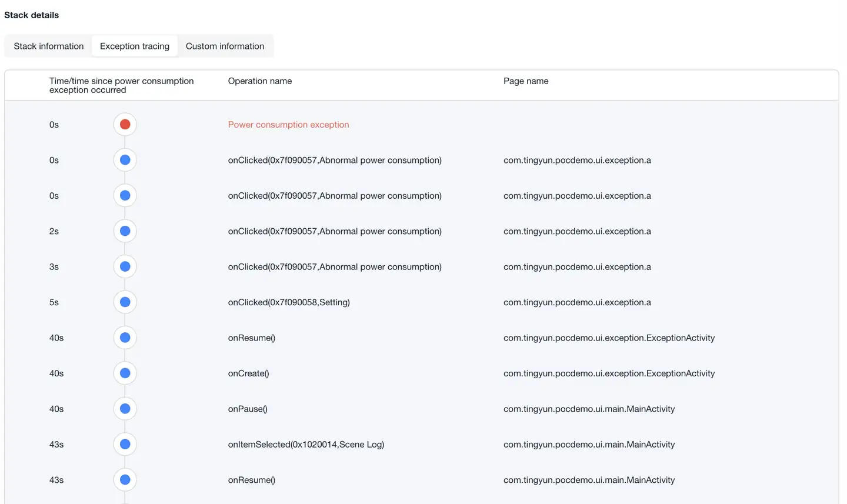Open the Custom information tab
The width and height of the screenshot is (847, 504).
point(225,46)
